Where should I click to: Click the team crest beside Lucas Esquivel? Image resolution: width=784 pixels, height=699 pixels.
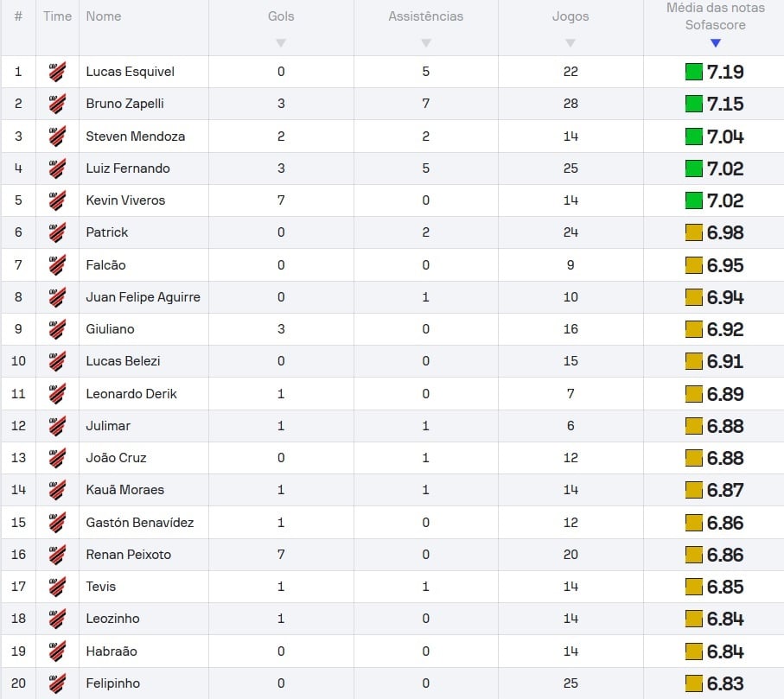point(57,72)
